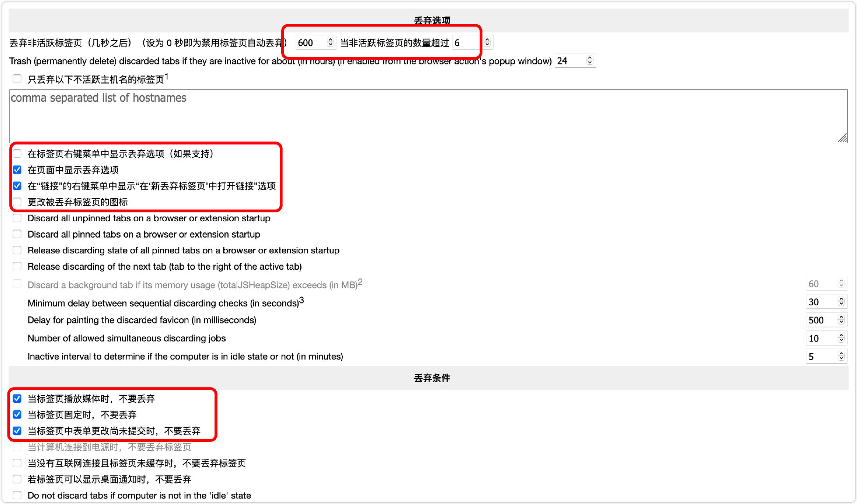The image size is (857, 504).
Task: Click the idle interval field showing 5
Action: 826,357
